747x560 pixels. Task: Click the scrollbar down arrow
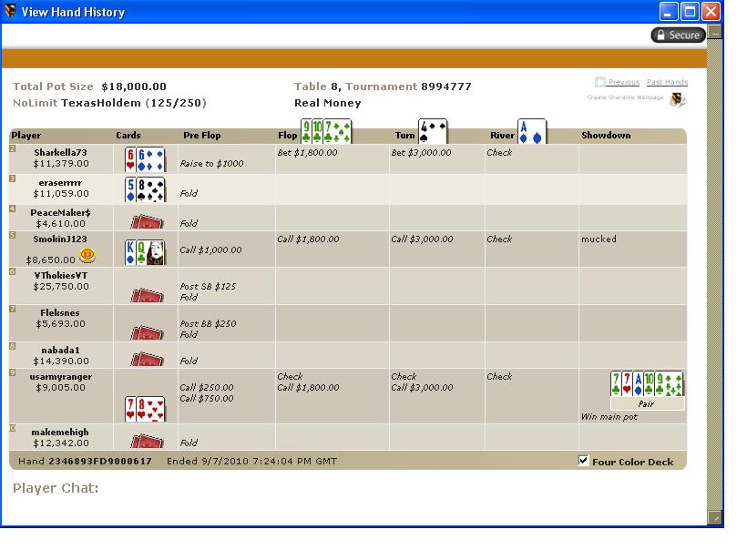point(714,518)
